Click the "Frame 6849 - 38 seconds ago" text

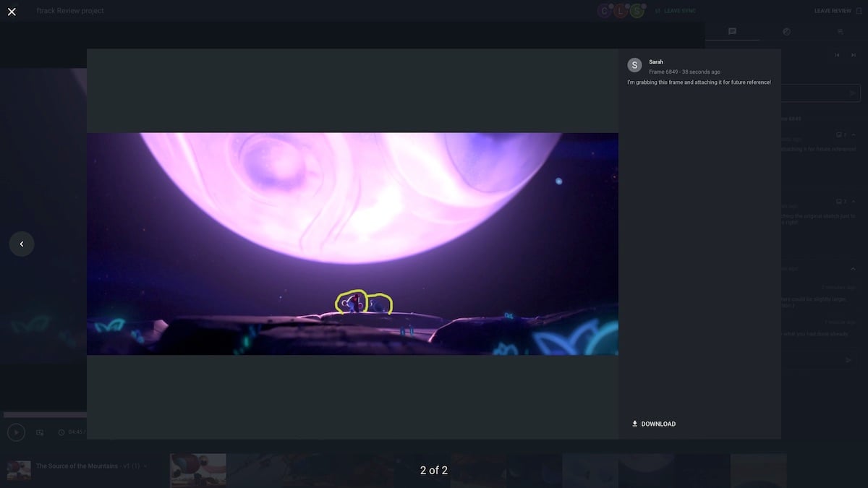(684, 72)
